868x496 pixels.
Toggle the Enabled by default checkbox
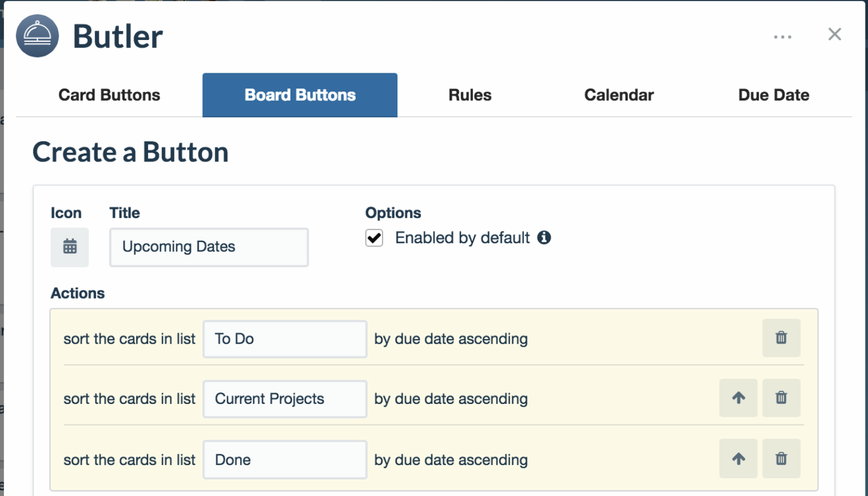[375, 238]
